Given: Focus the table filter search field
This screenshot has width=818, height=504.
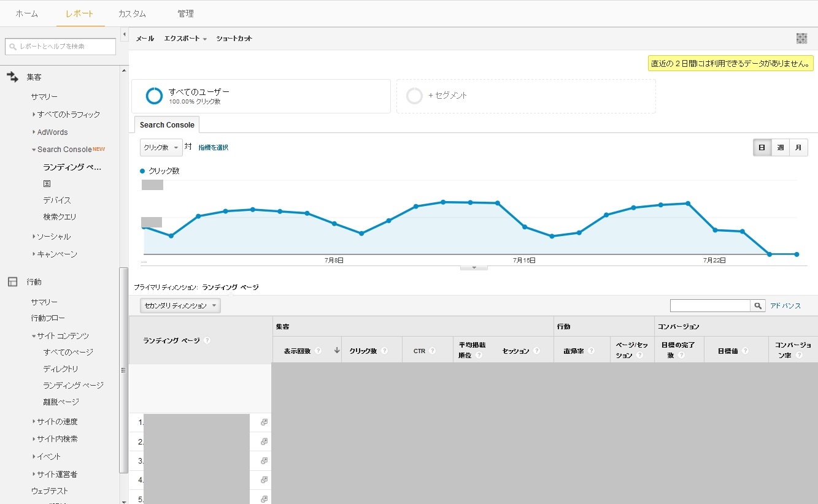Looking at the screenshot, I should (711, 305).
